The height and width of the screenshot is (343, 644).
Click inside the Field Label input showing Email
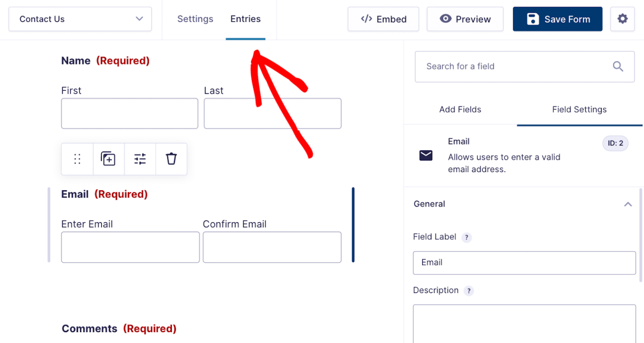pyautogui.click(x=524, y=262)
